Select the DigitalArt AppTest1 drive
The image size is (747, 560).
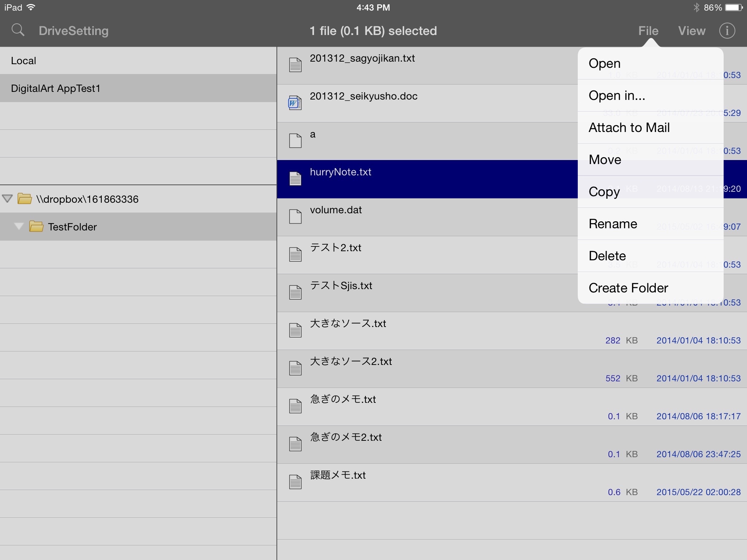[138, 88]
